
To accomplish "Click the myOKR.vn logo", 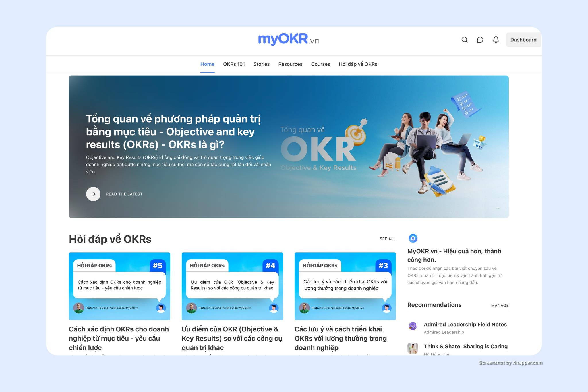I will point(289,39).
